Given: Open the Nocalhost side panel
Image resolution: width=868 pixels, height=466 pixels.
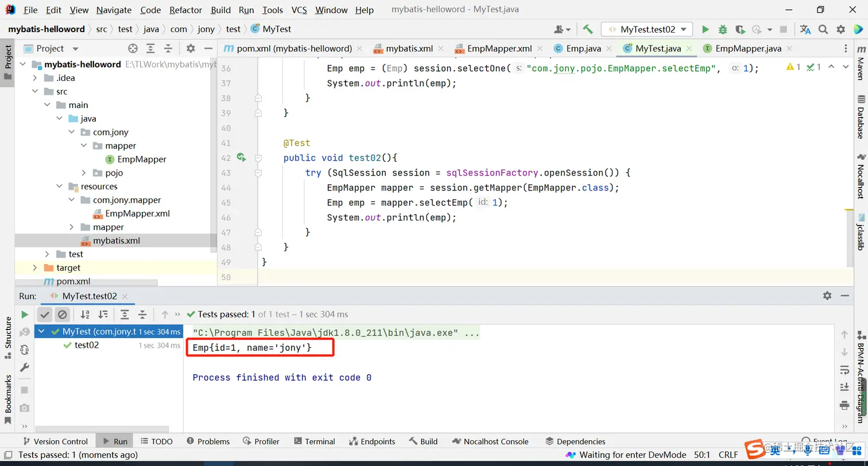Looking at the screenshot, I should 861,176.
